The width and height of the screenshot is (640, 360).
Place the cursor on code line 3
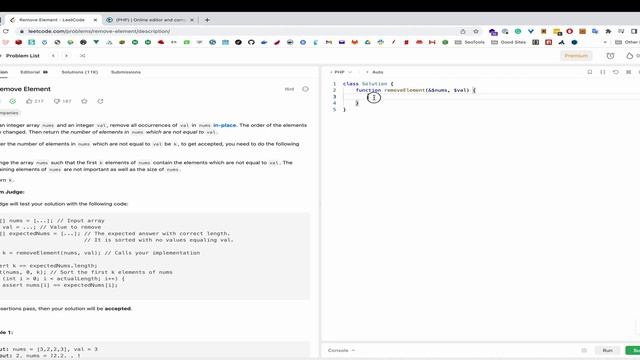(490, 96)
